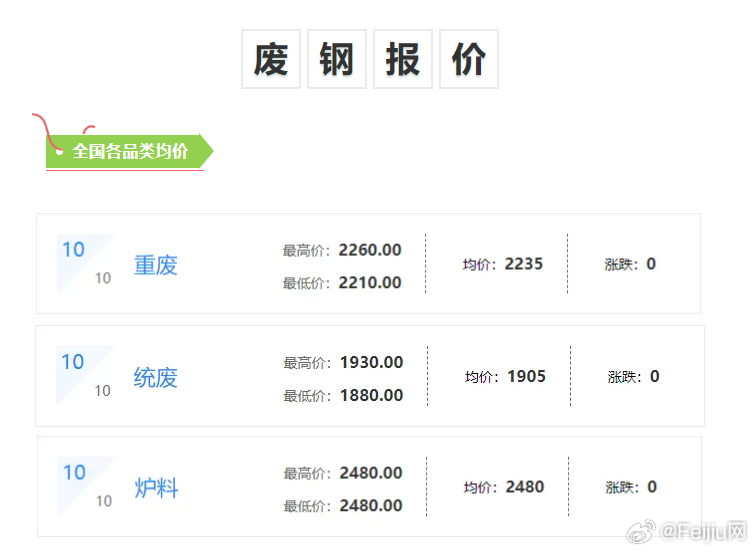This screenshot has height=552, width=755.
Task: Click the average price 2480 after 均价
Action: click(524, 487)
